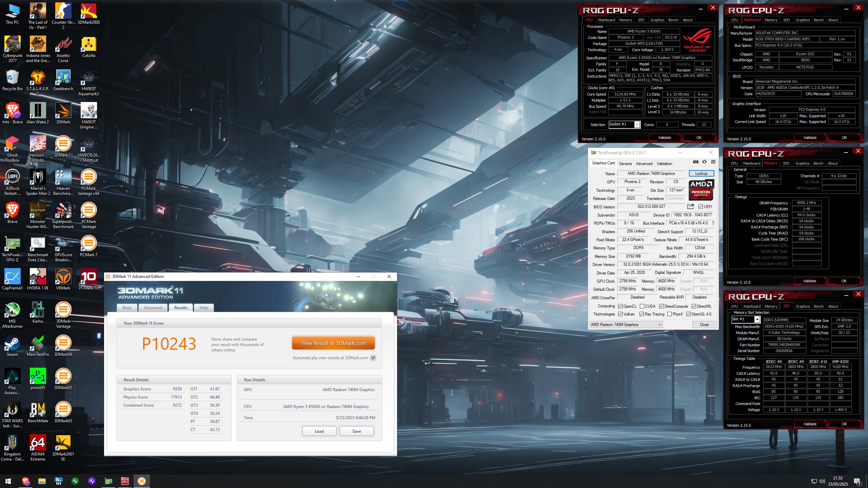Open CapFrameX desktop icon
The image size is (868, 488).
pyautogui.click(x=13, y=279)
